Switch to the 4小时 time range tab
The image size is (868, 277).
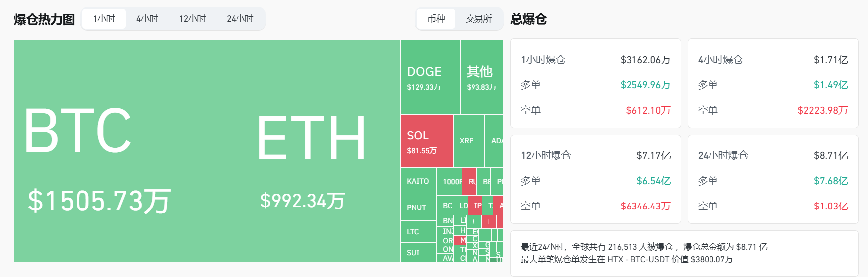[147, 19]
